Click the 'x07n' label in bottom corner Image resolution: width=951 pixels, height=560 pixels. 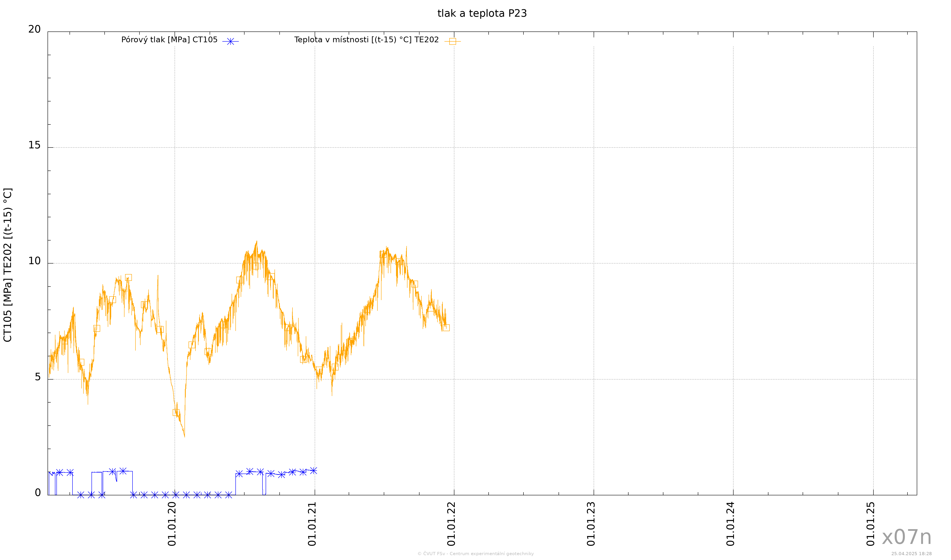point(906,537)
